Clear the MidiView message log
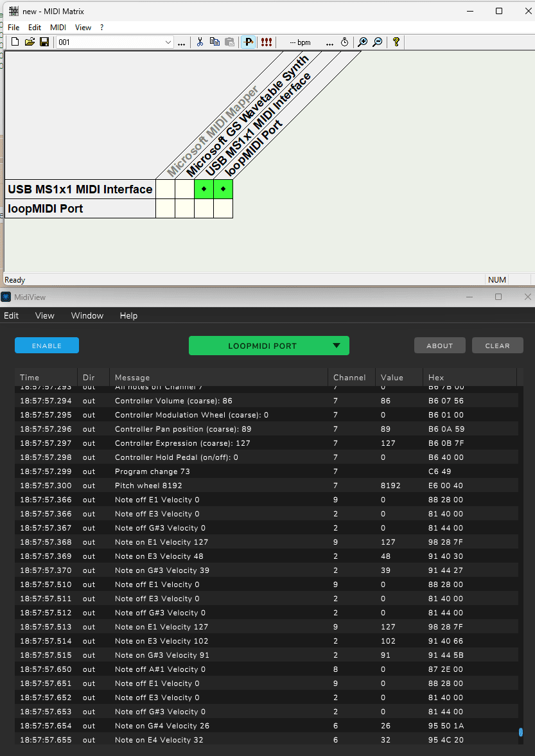This screenshot has width=535, height=756. (x=497, y=346)
